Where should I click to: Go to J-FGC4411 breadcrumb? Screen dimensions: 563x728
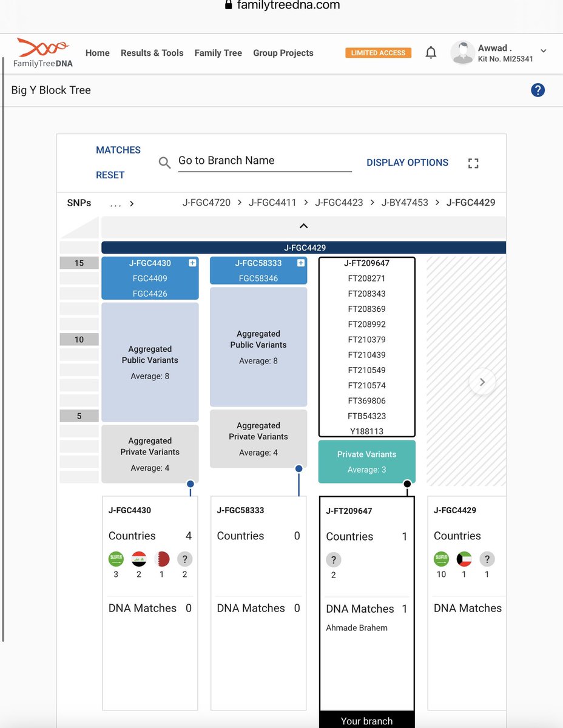(273, 203)
